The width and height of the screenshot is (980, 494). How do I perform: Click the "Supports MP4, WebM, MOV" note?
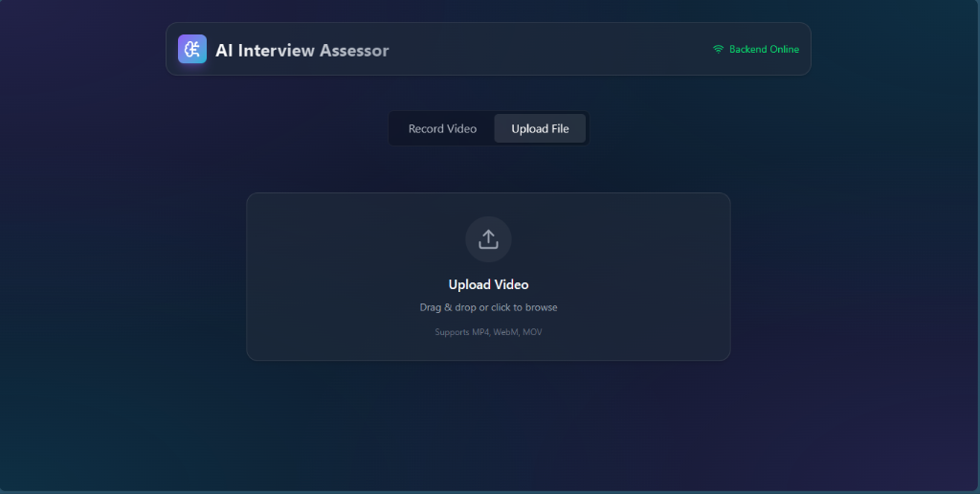tap(488, 332)
